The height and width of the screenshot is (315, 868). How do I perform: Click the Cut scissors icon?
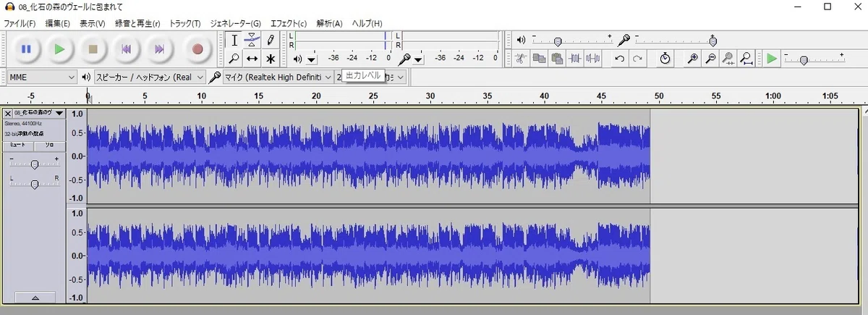point(521,59)
